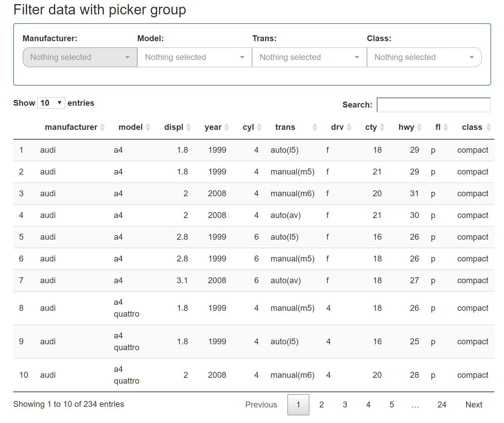
Task: Click the trans column sort icon
Action: [x=315, y=127]
